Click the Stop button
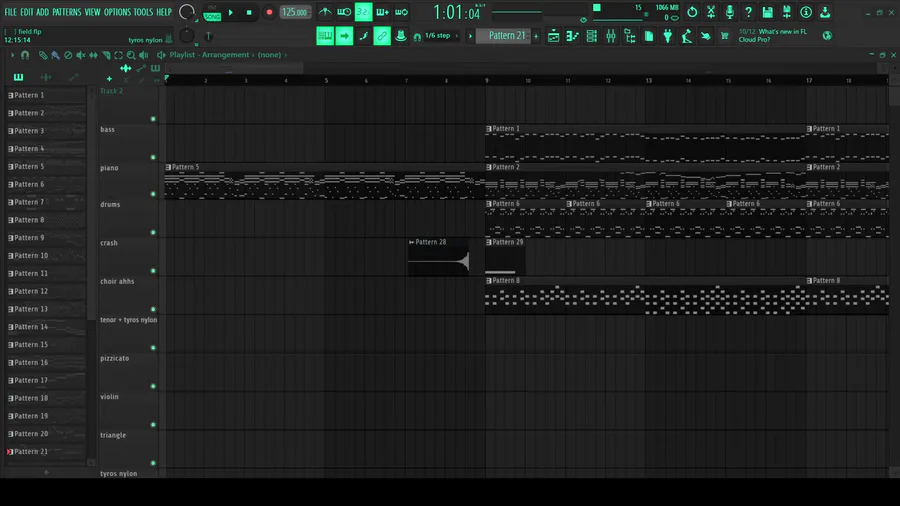The image size is (900, 506). click(249, 12)
